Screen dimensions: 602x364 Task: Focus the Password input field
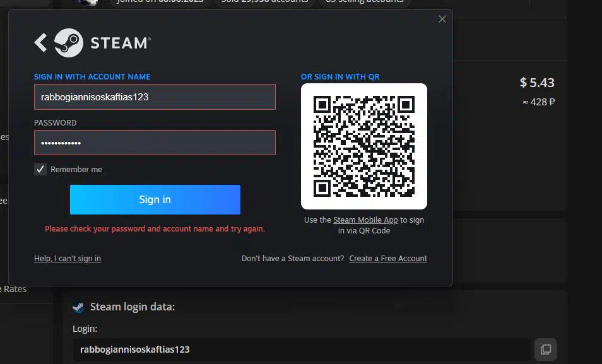tap(155, 143)
